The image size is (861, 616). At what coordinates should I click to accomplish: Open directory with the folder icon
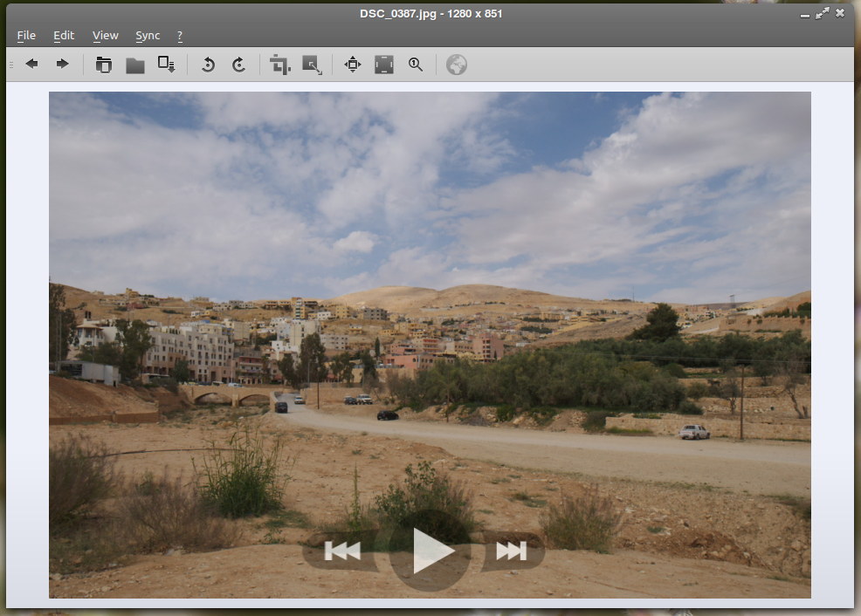pos(135,65)
